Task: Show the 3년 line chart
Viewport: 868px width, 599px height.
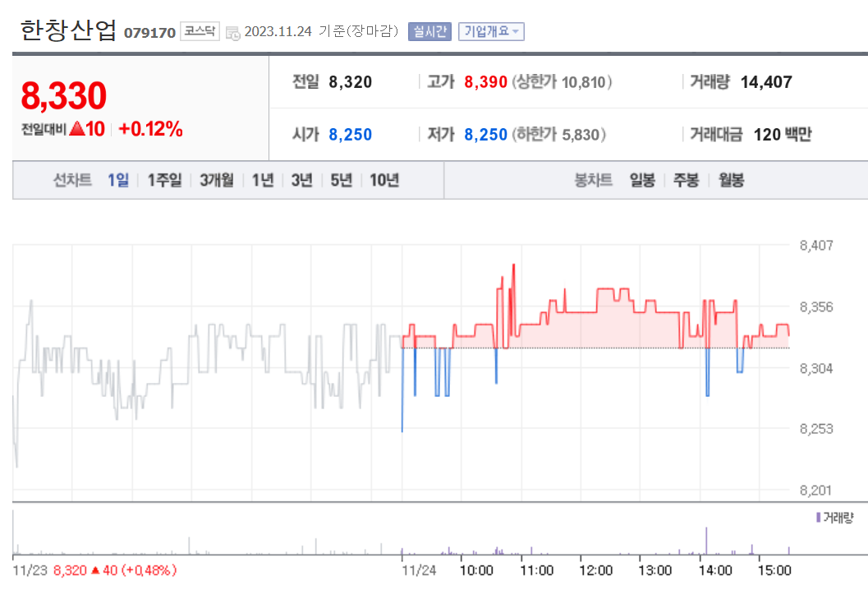Action: 301,180
